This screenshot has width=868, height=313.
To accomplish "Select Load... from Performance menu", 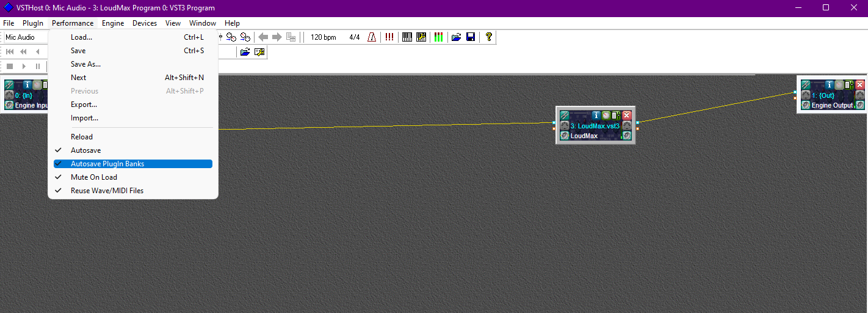I will pyautogui.click(x=133, y=37).
